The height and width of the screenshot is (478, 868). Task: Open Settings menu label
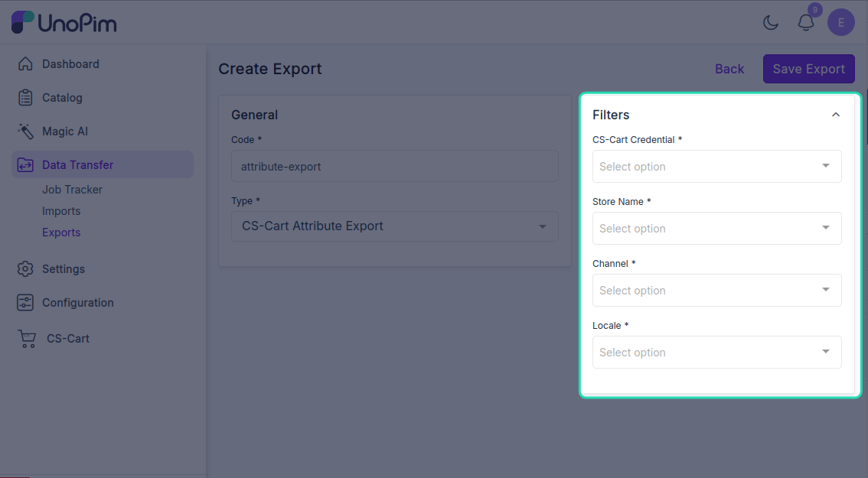[63, 269]
